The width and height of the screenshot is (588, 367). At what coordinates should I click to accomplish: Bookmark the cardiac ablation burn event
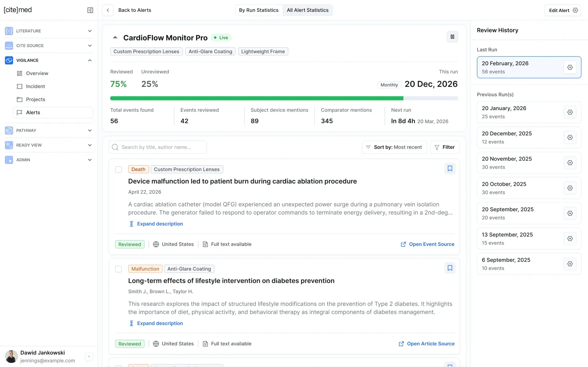click(x=450, y=168)
